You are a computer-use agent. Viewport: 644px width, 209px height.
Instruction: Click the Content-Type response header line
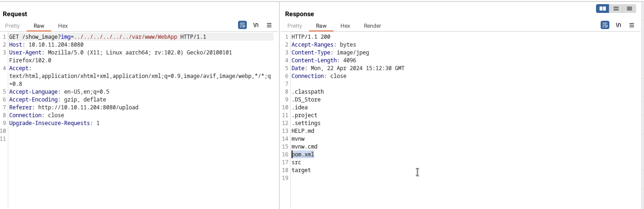click(x=330, y=53)
